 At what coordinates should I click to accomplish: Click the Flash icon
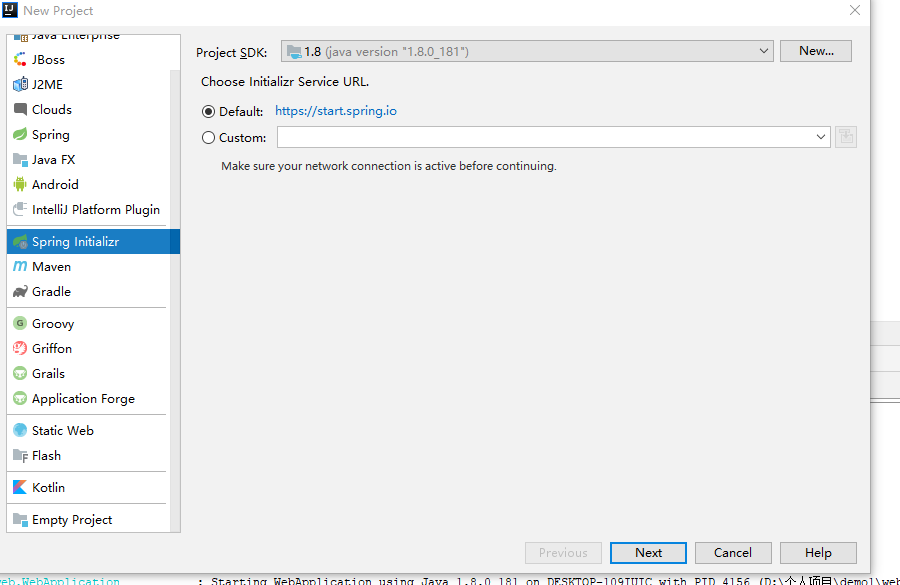(x=20, y=456)
